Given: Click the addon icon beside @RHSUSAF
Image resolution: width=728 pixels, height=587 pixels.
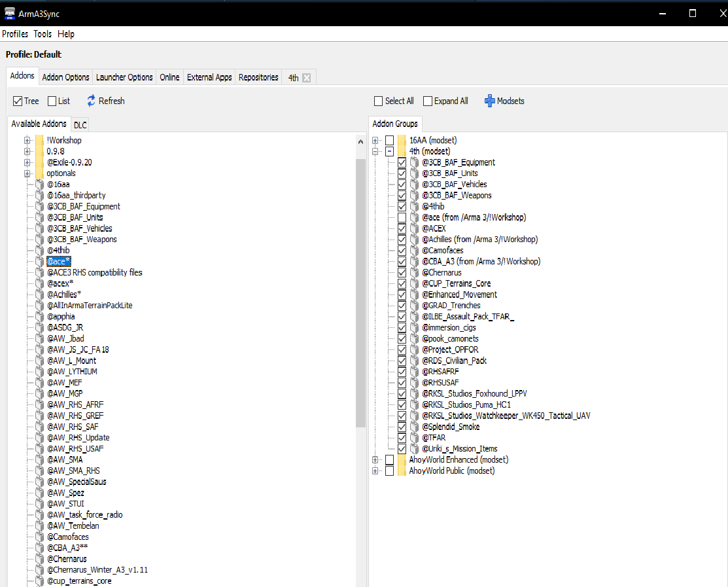Looking at the screenshot, I should (x=415, y=383).
